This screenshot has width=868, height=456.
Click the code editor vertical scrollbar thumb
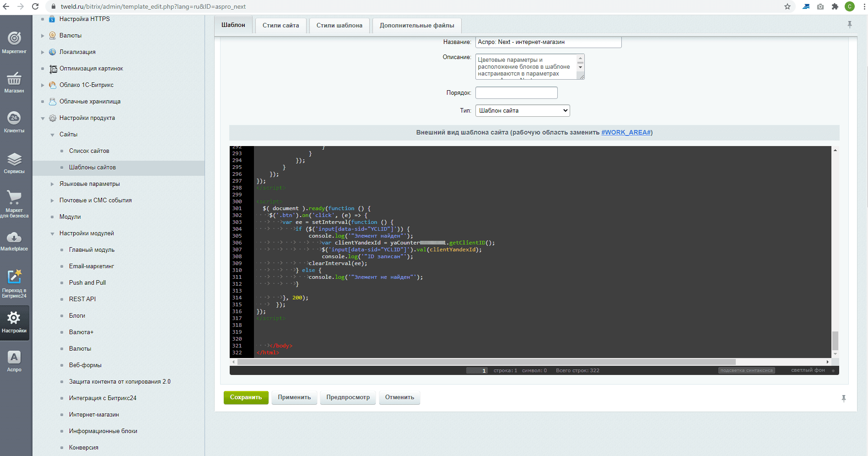click(835, 341)
